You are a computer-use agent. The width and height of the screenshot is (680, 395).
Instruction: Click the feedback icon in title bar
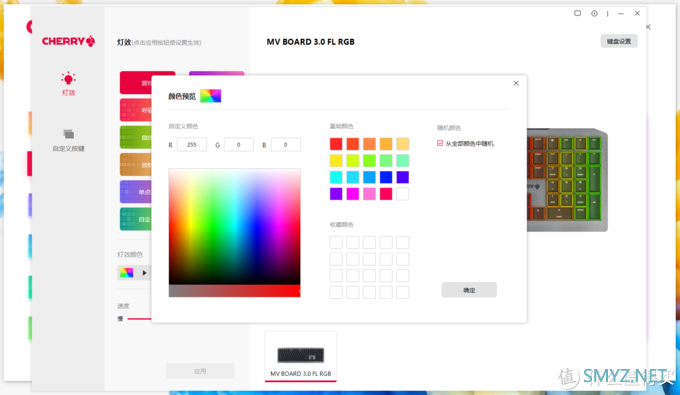point(578,13)
